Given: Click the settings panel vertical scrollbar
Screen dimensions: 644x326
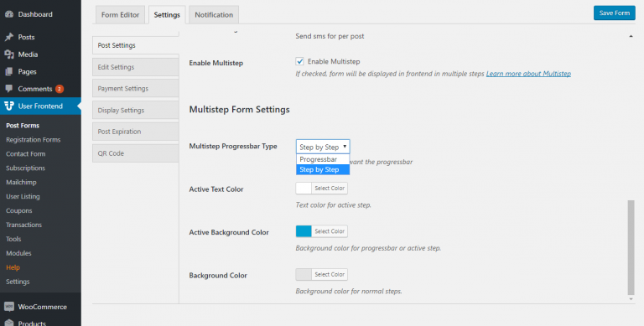Looking at the screenshot, I should pos(631,247).
